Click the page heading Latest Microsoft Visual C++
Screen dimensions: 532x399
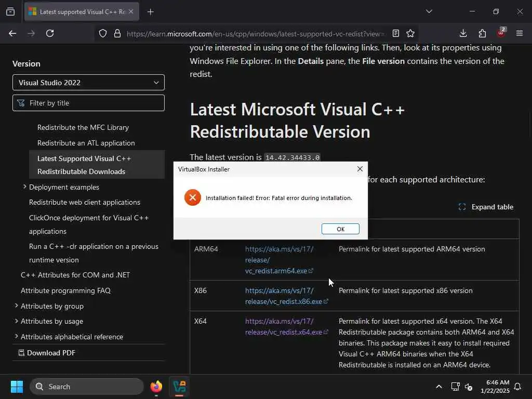(297, 121)
